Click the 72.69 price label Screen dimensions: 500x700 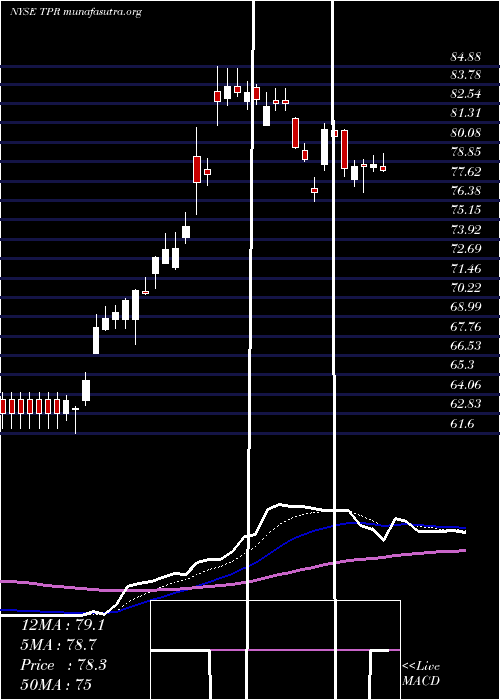point(466,249)
